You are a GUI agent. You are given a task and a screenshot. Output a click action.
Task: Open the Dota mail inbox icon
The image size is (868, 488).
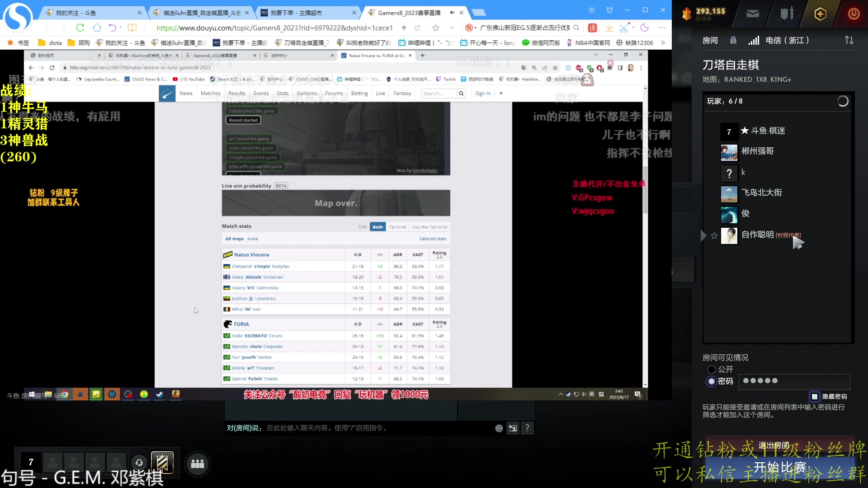(753, 14)
